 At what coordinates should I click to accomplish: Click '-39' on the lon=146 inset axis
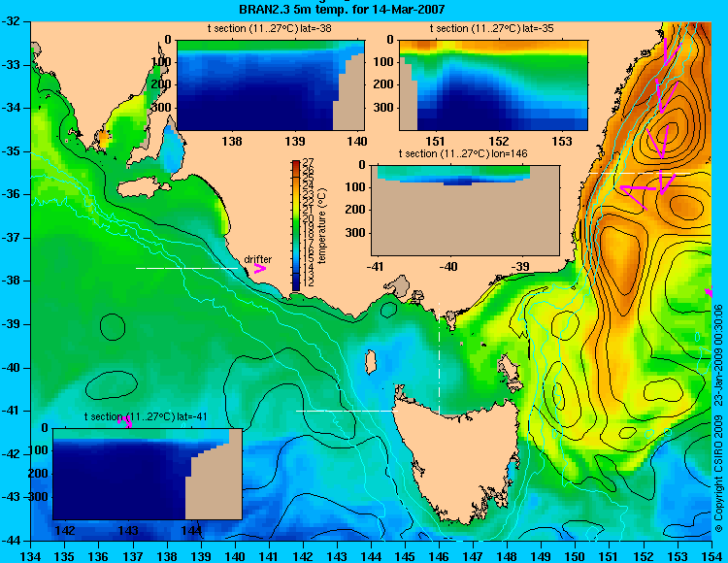[x=520, y=266]
